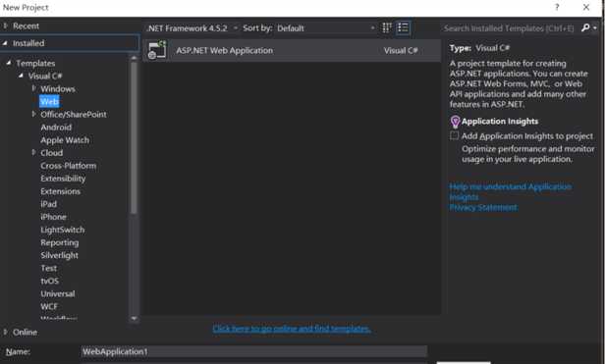Image resolution: width=605 pixels, height=364 pixels.
Task: Collapse the Installed section
Action: (5, 43)
